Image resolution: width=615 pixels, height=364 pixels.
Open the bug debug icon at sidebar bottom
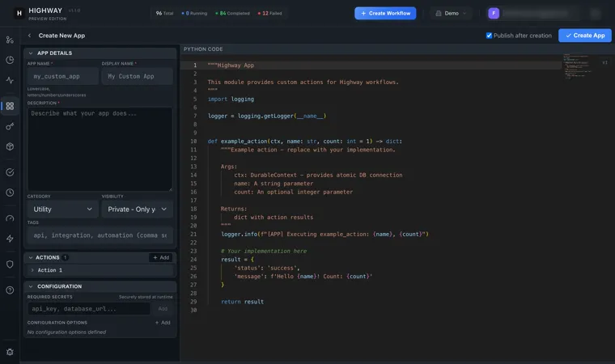coord(10,352)
